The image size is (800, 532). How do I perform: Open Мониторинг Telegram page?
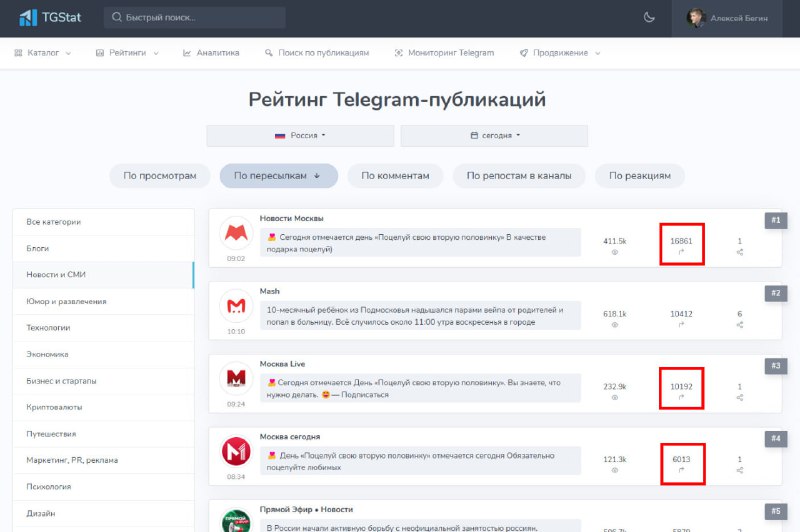coord(444,53)
